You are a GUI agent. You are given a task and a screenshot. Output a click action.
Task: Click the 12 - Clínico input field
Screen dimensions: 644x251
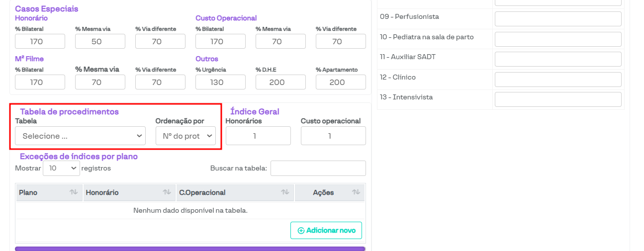point(558,80)
